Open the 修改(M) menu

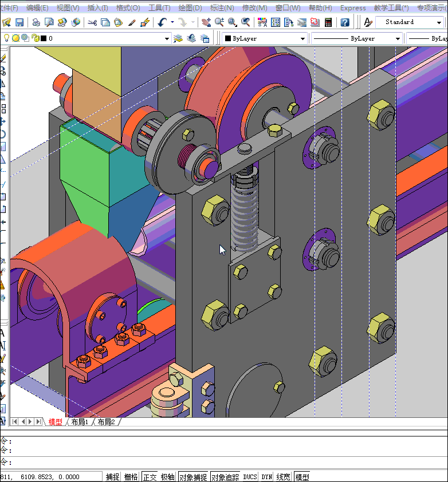pos(255,7)
